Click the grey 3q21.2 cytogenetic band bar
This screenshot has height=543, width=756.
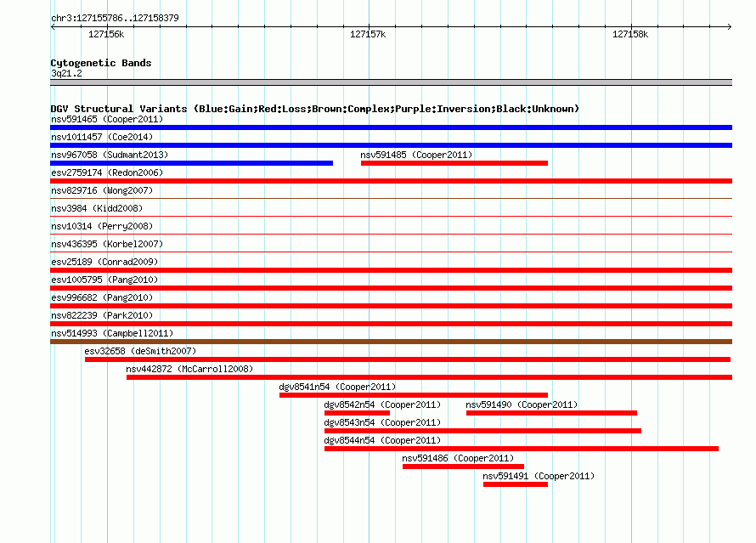point(391,82)
